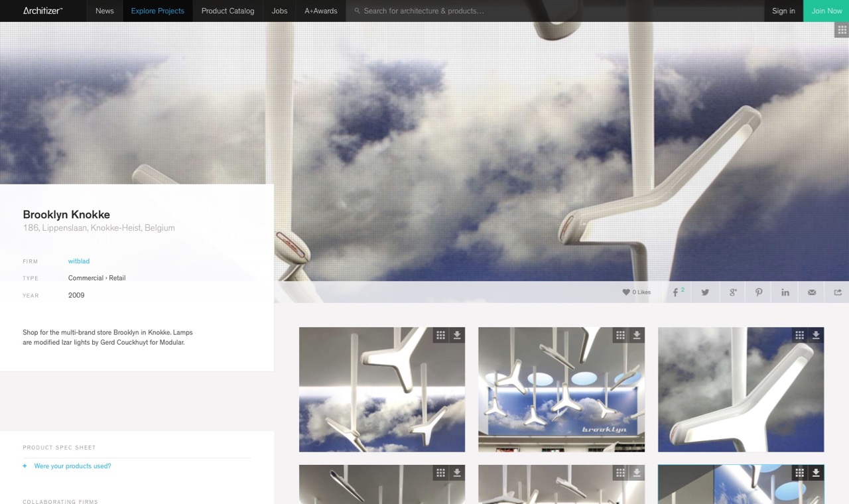Share the project on Twitter
This screenshot has height=504, width=849.
pos(705,292)
